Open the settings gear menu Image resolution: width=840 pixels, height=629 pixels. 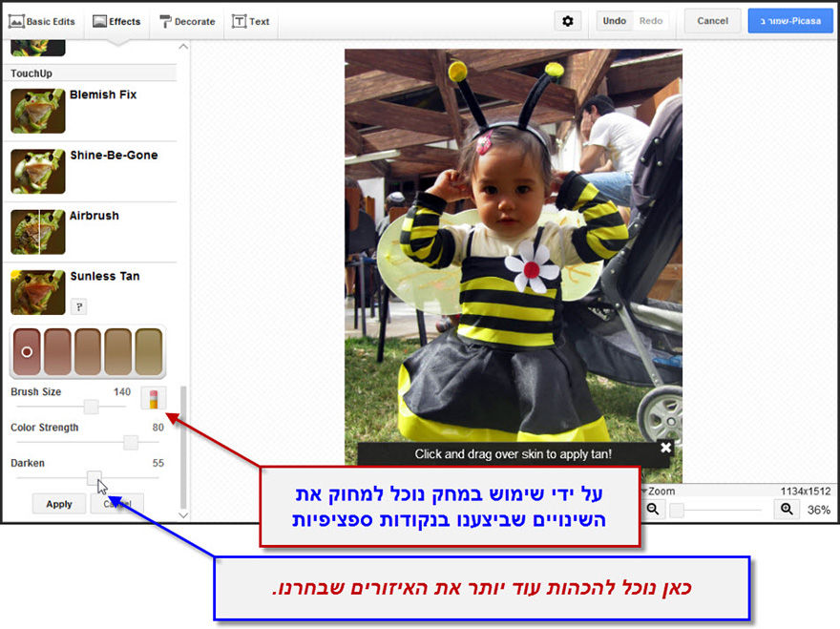click(x=568, y=20)
